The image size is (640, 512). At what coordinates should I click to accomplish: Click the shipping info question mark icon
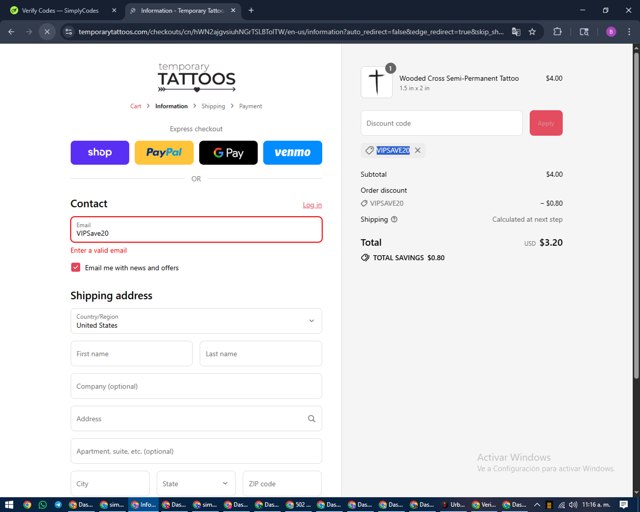[x=394, y=219]
